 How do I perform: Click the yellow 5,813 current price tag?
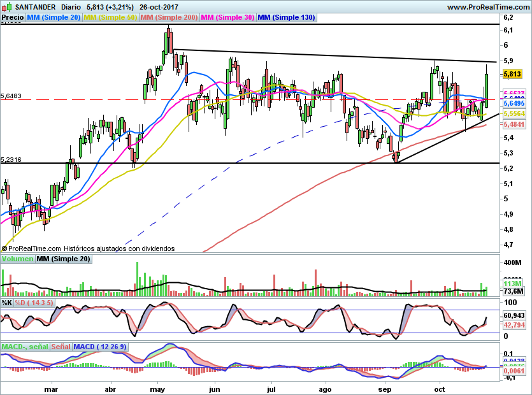point(513,74)
